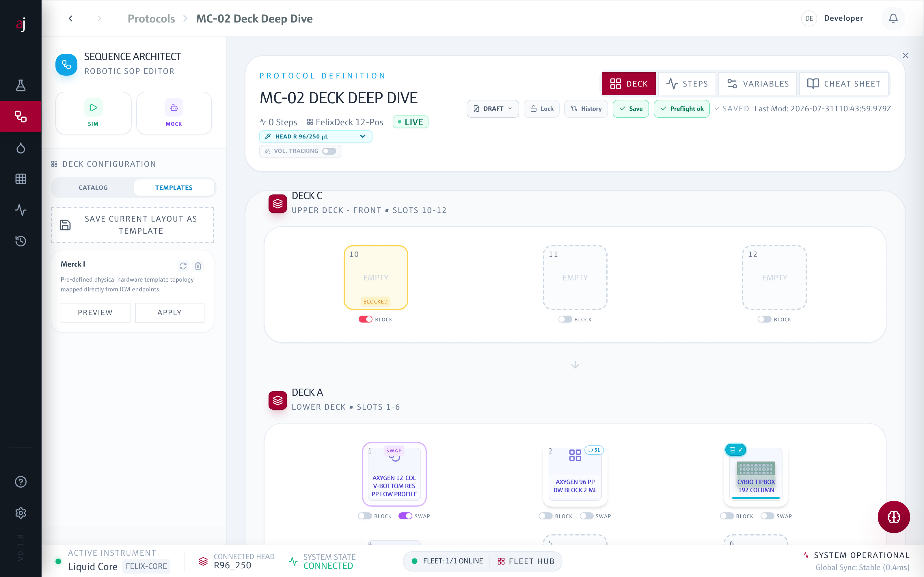Switch to the Steps tab
This screenshot has width=924, height=577.
(x=687, y=84)
